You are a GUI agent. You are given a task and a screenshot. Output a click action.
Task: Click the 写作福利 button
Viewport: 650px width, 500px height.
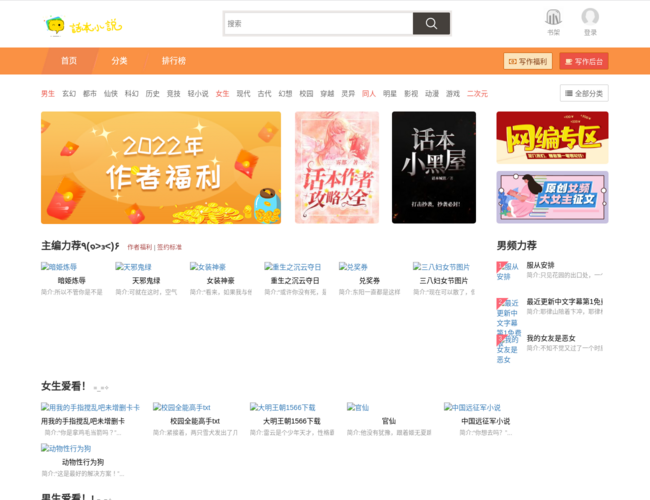528,61
